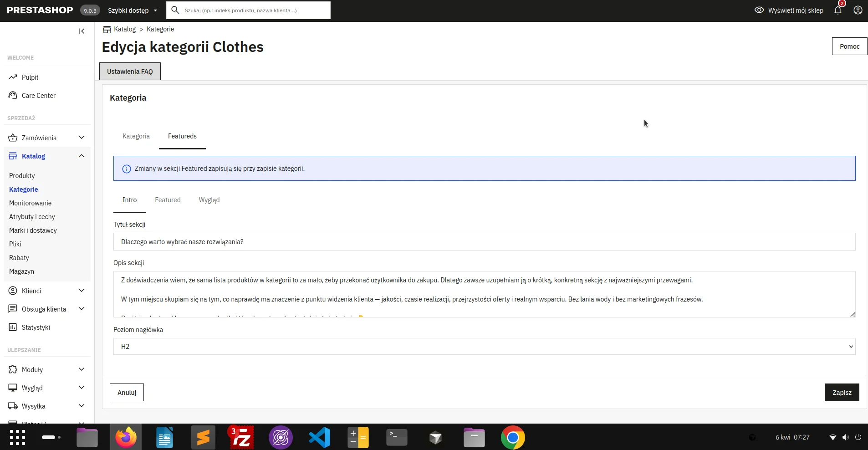
Task: Click the Ustawienia FAQ button
Action: point(130,72)
